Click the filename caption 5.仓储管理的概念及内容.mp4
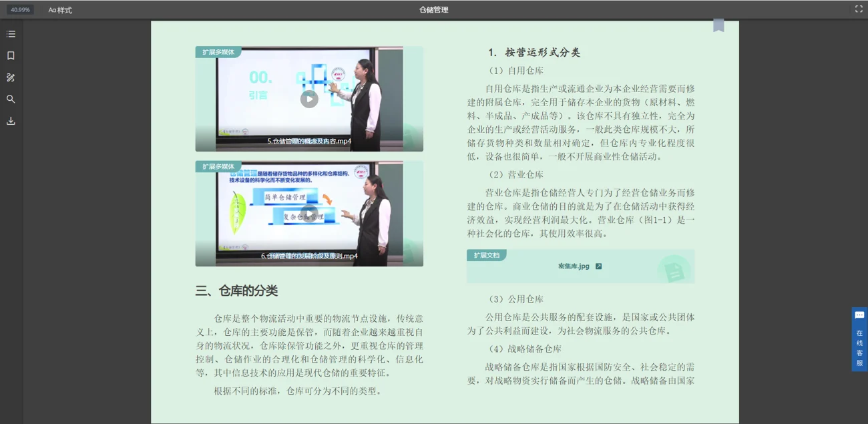Image resolution: width=868 pixels, height=424 pixels. pos(309,141)
